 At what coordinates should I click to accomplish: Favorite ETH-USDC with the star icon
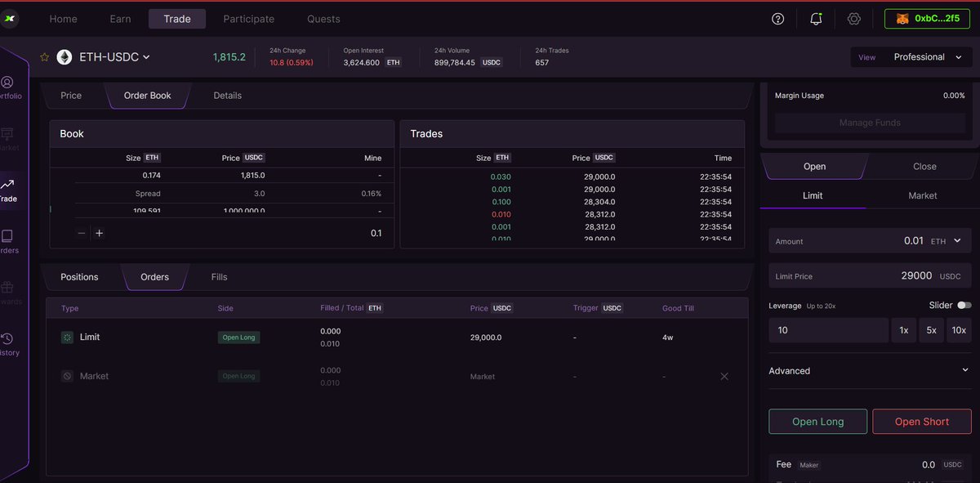[45, 57]
